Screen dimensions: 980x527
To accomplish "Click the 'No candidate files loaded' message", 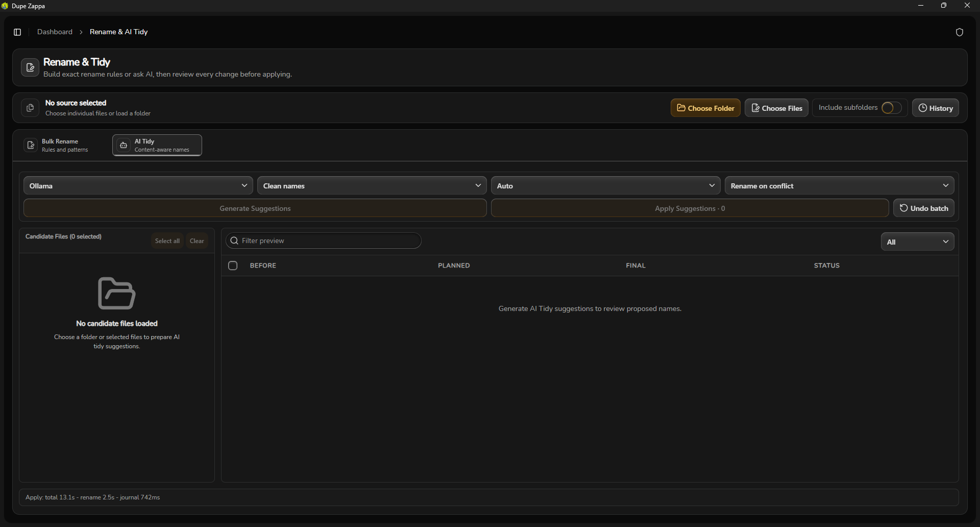I will point(117,324).
